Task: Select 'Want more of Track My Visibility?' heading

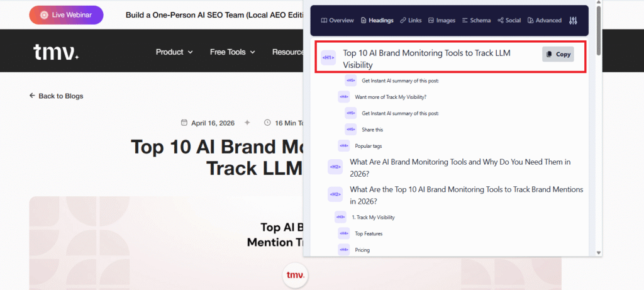Action: (x=391, y=97)
